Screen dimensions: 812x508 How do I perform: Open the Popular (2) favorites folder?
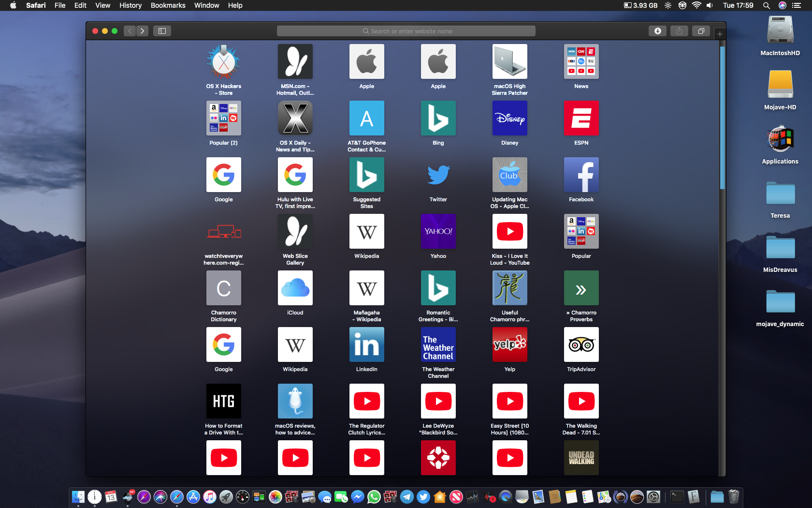pos(224,118)
